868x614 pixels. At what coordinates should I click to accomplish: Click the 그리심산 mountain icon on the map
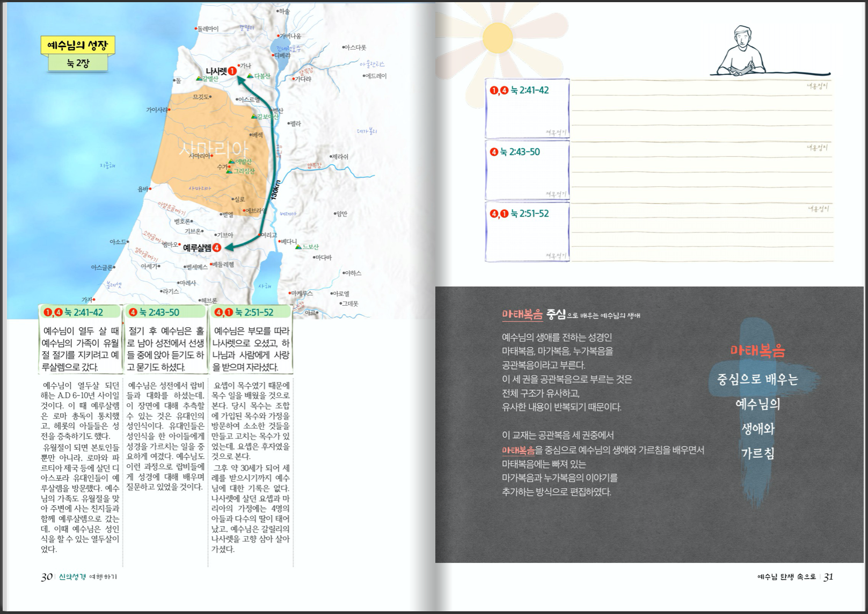tap(229, 171)
